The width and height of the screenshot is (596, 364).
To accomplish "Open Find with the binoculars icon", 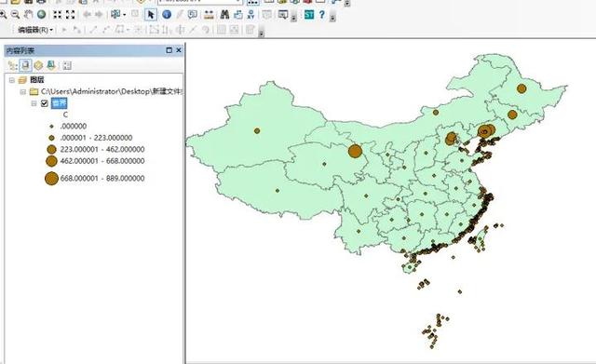I will [x=224, y=15].
